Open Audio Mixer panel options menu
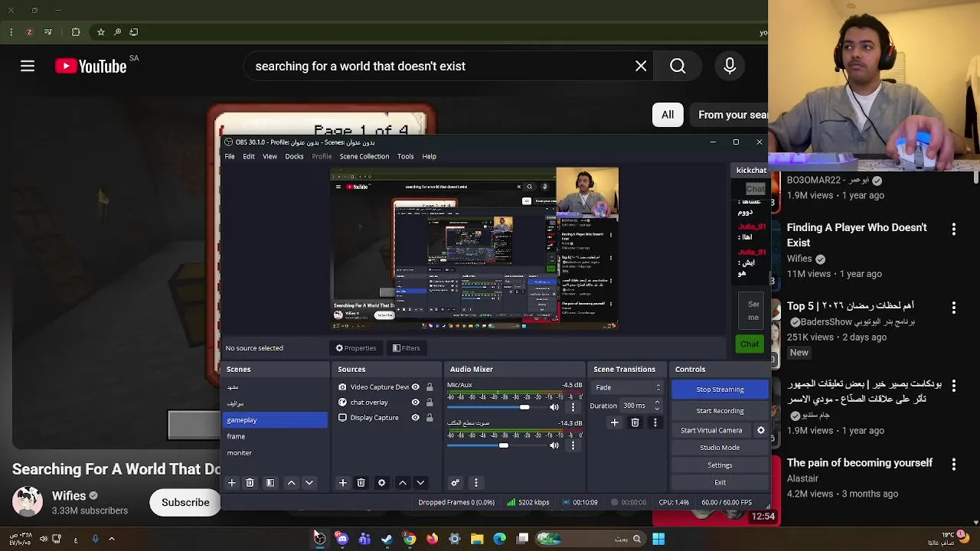Screen dimensions: 980x551 click(x=475, y=483)
